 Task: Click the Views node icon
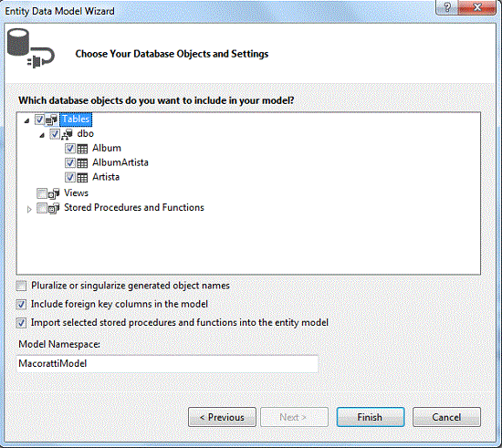54,193
